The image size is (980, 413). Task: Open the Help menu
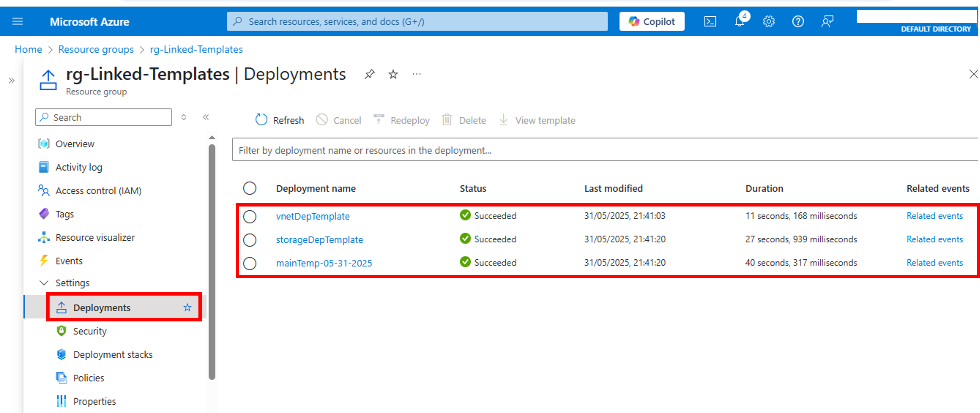798,21
